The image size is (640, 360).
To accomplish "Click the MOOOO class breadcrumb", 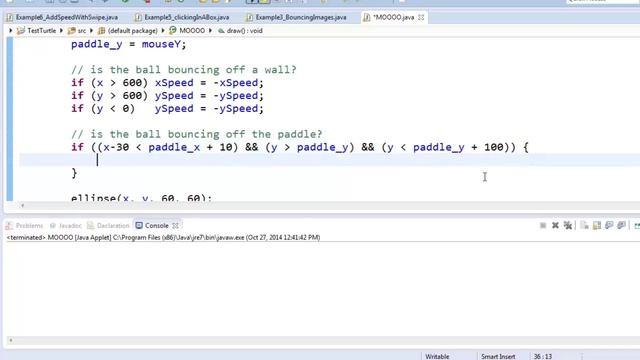I will click(192, 31).
